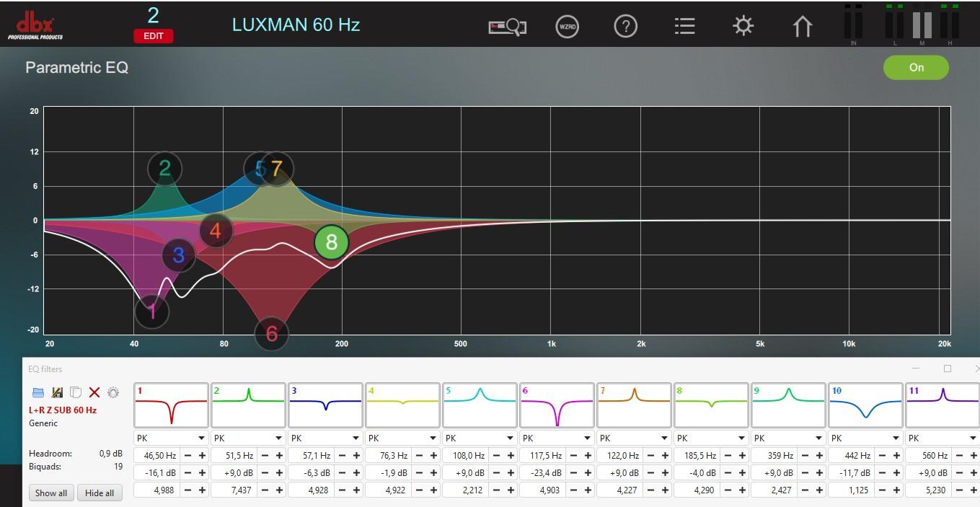Viewport: 980px width, 507px height.
Task: Click the save filters icon
Action: pos(57,392)
